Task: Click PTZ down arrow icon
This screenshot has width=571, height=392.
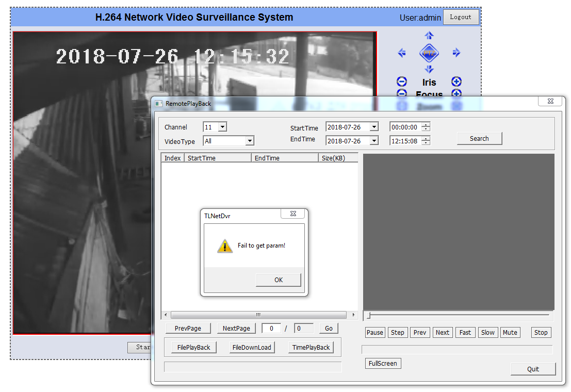Action: (429, 69)
